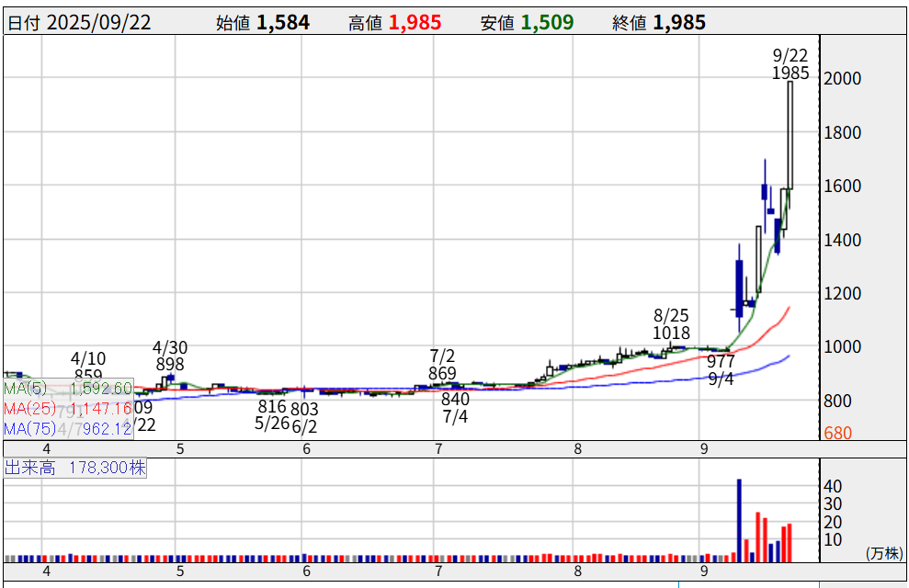Click the 6/2 date annotation
909x588 pixels.
(304, 426)
